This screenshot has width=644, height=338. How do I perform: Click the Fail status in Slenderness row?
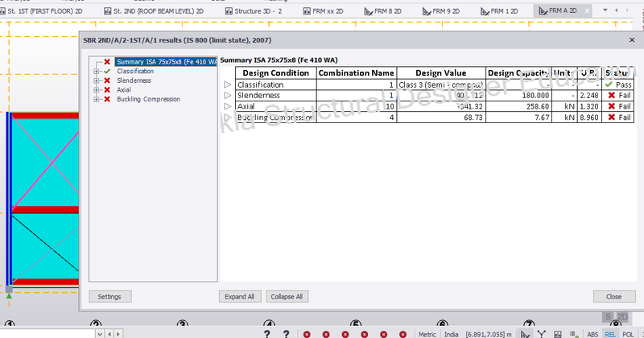coord(618,95)
